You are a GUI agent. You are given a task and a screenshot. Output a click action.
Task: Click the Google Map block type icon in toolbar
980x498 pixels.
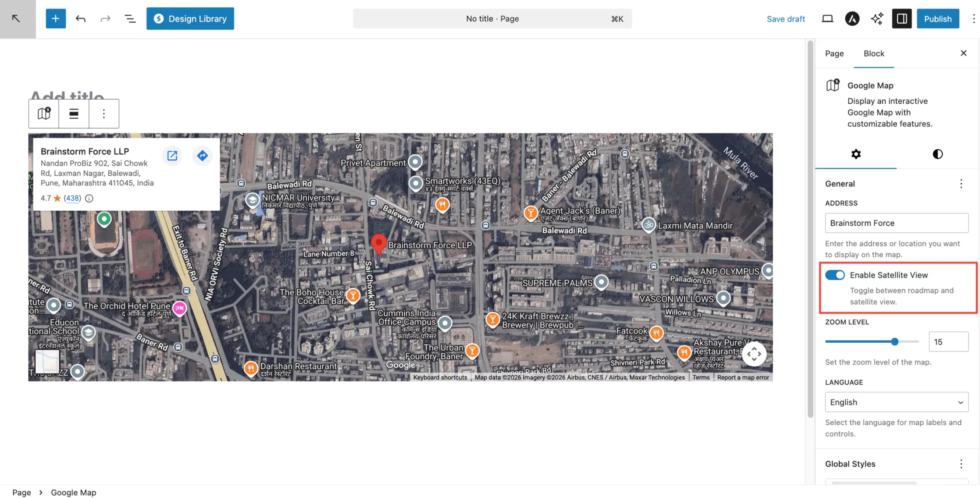click(x=44, y=113)
